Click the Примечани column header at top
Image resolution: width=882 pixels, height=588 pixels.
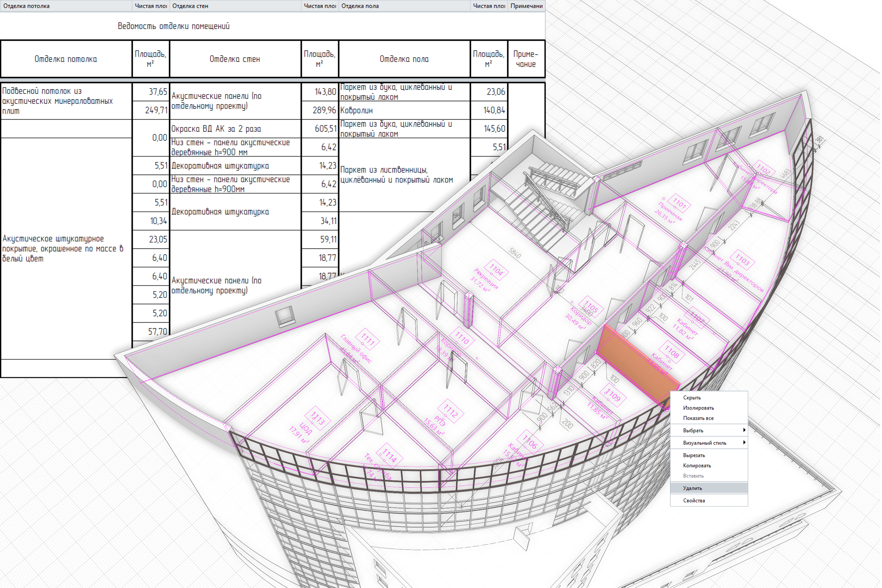527,6
